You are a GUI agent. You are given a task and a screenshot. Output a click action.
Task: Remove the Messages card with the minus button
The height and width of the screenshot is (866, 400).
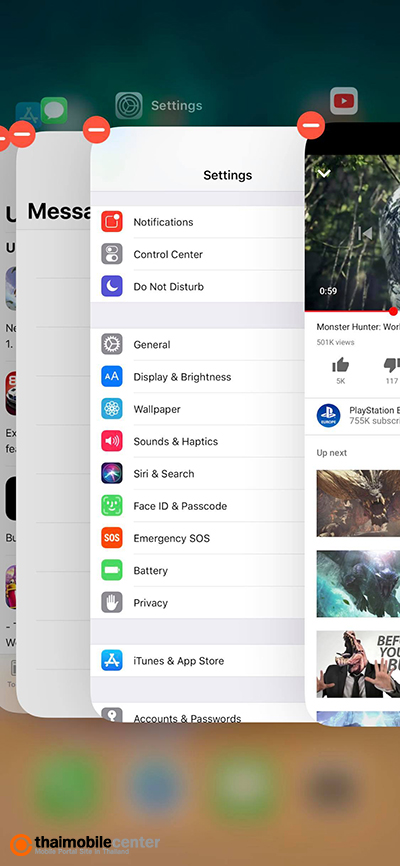click(23, 134)
